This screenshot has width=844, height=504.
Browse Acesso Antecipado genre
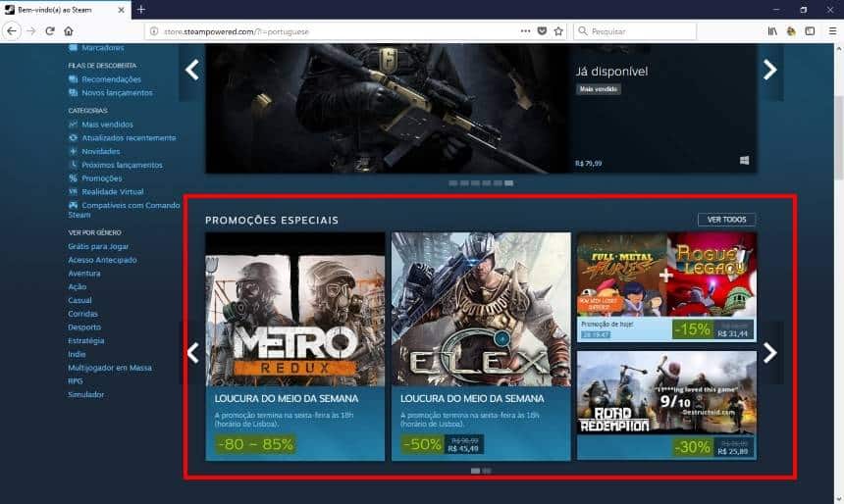click(x=102, y=260)
